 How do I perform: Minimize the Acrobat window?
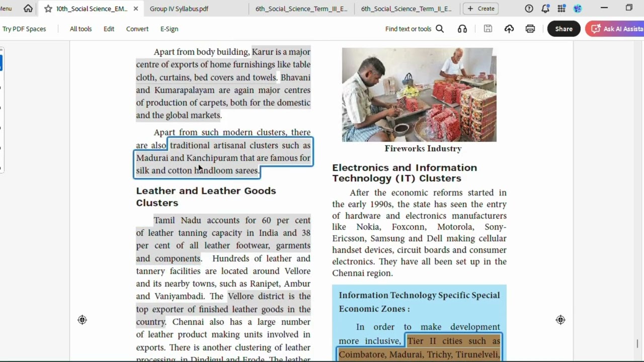(604, 8)
